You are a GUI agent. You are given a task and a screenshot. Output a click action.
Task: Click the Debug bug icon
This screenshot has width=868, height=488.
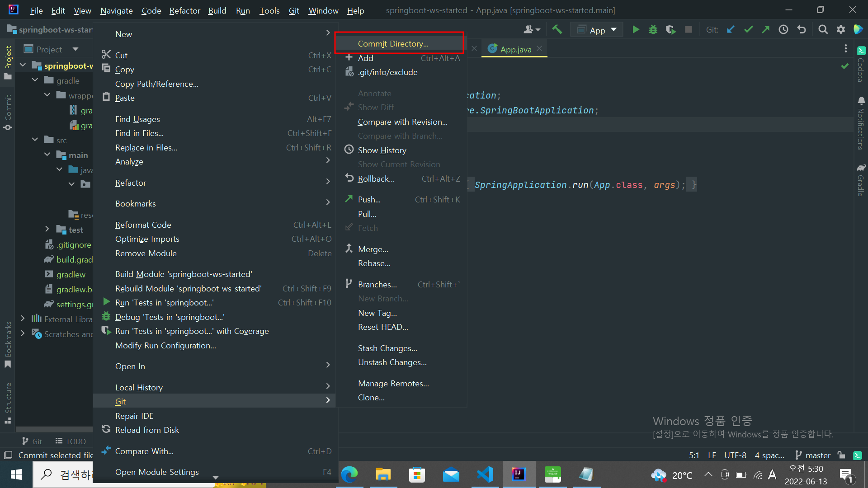point(653,30)
